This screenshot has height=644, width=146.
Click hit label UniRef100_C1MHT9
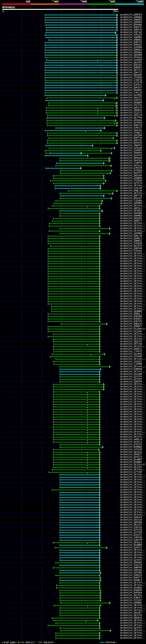[x=131, y=163]
